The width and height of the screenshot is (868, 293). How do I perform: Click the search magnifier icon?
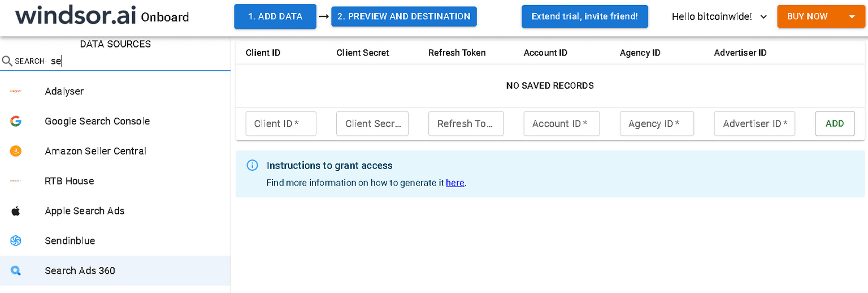pyautogui.click(x=7, y=61)
